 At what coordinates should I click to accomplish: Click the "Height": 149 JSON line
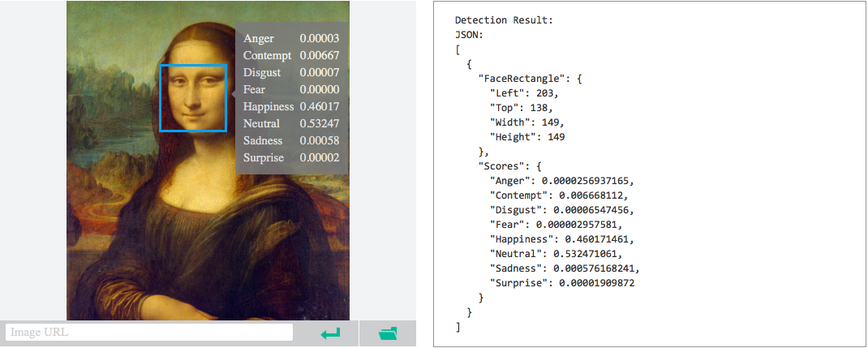(527, 136)
